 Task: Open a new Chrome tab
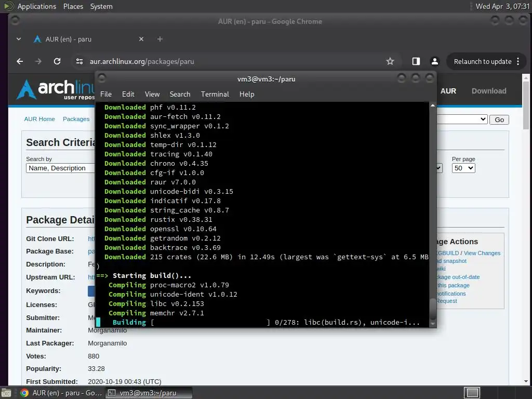[x=160, y=39]
